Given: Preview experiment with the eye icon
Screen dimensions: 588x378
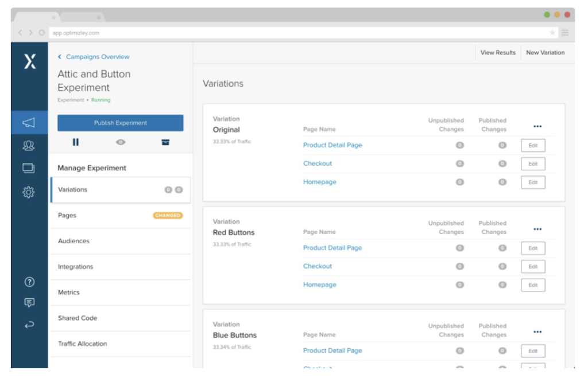Looking at the screenshot, I should [x=121, y=142].
